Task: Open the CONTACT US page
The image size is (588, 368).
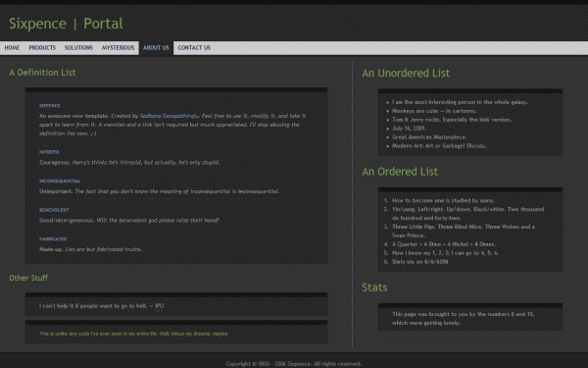Action: point(194,48)
